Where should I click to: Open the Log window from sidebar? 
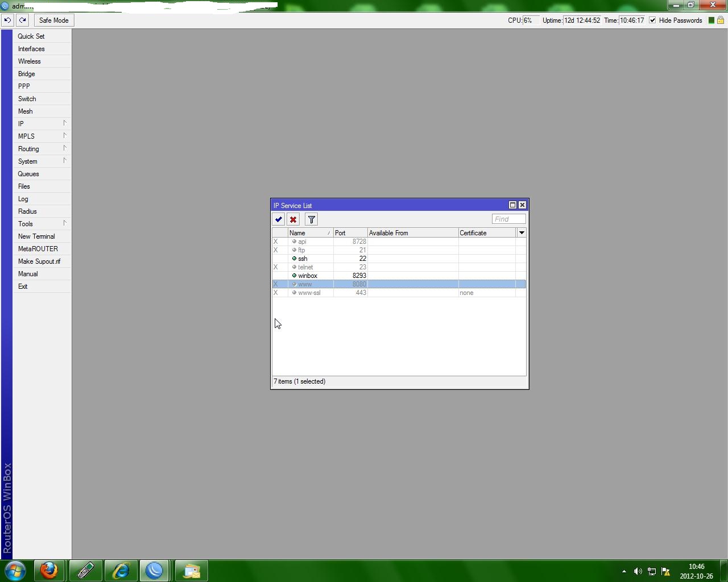coord(23,198)
